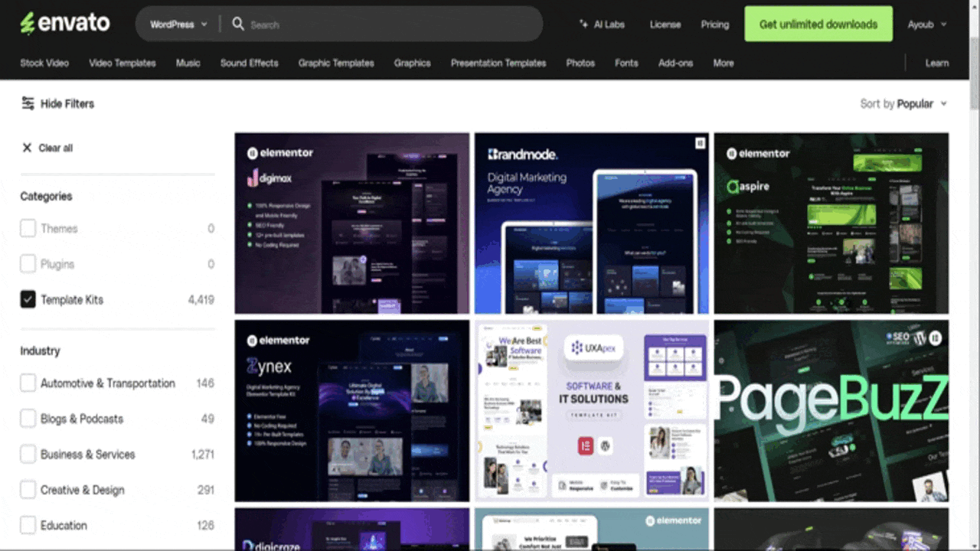Viewport: 980px width, 551px height.
Task: Click the 1,271 Business & Services count
Action: tap(203, 455)
